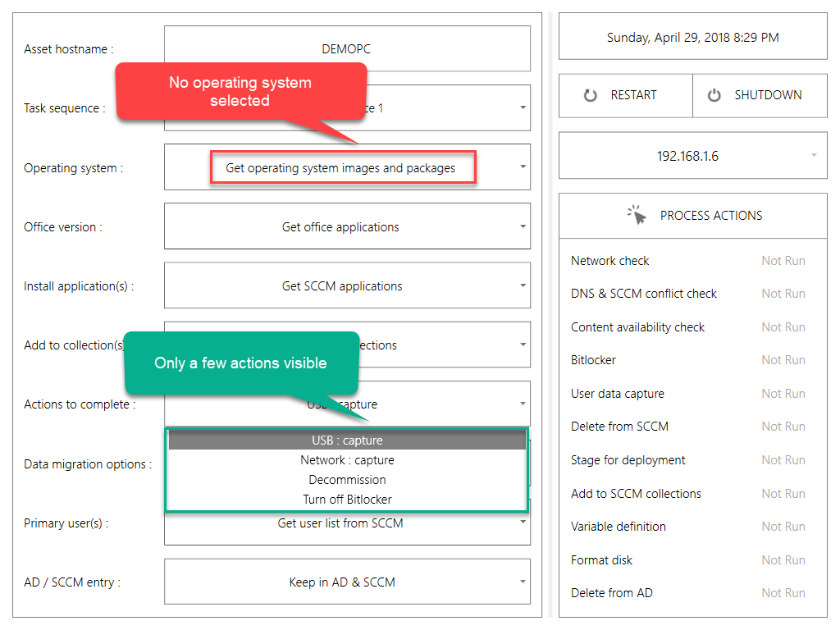Click the Process Actions cursor icon
This screenshot has height=630, width=840.
[x=637, y=216]
